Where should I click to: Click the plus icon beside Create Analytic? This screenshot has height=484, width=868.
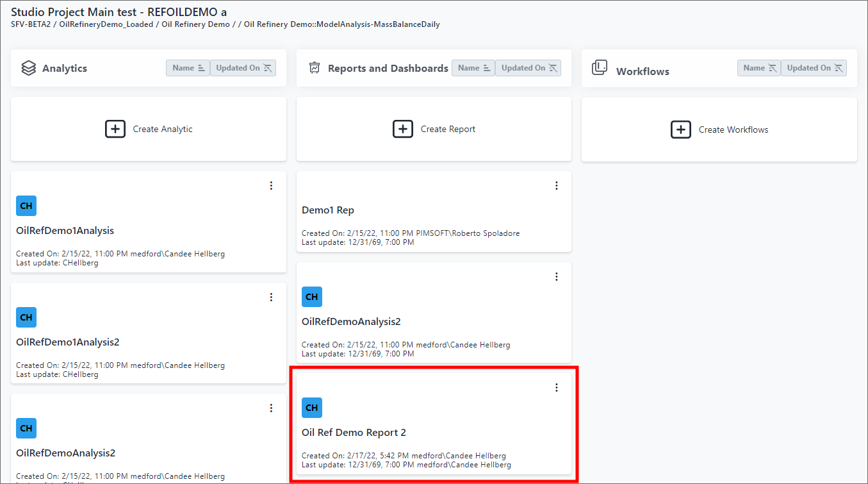[x=115, y=129]
